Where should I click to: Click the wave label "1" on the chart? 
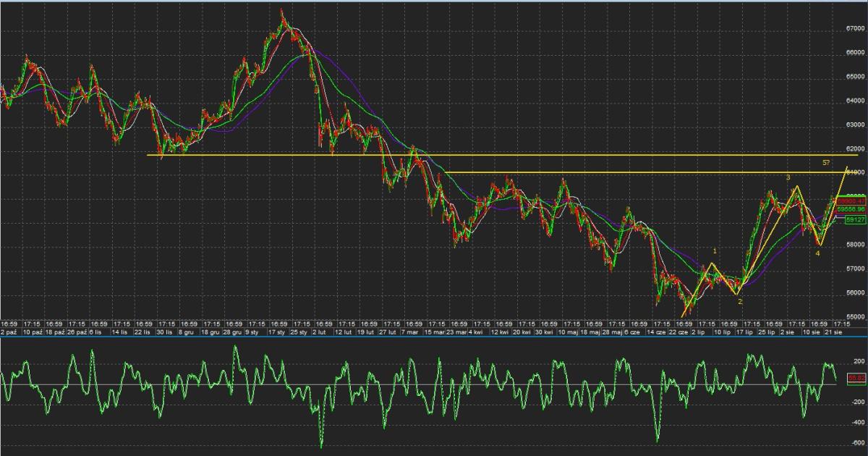tap(715, 251)
